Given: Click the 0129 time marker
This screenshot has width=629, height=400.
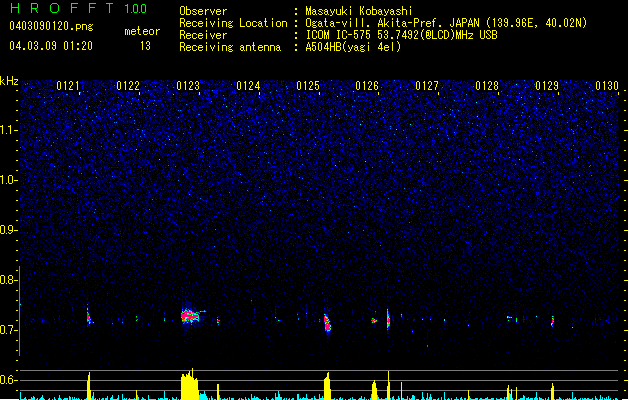Looking at the screenshot, I should [x=547, y=86].
